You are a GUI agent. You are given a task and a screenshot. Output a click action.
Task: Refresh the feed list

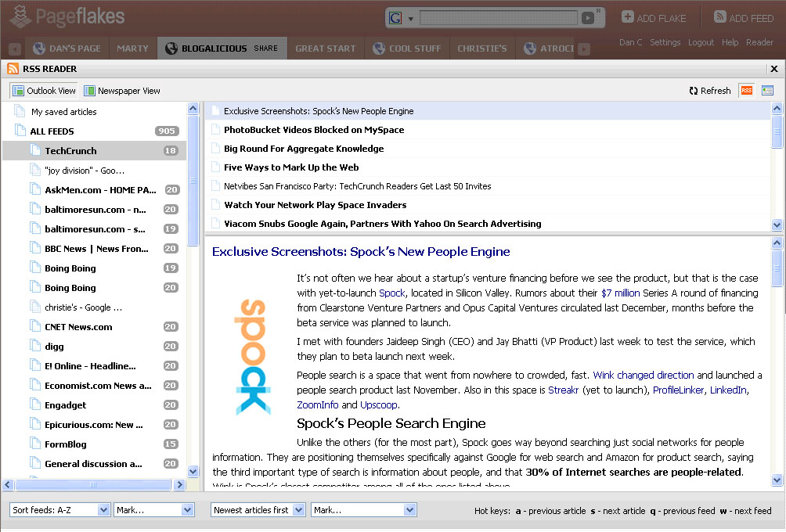710,91
